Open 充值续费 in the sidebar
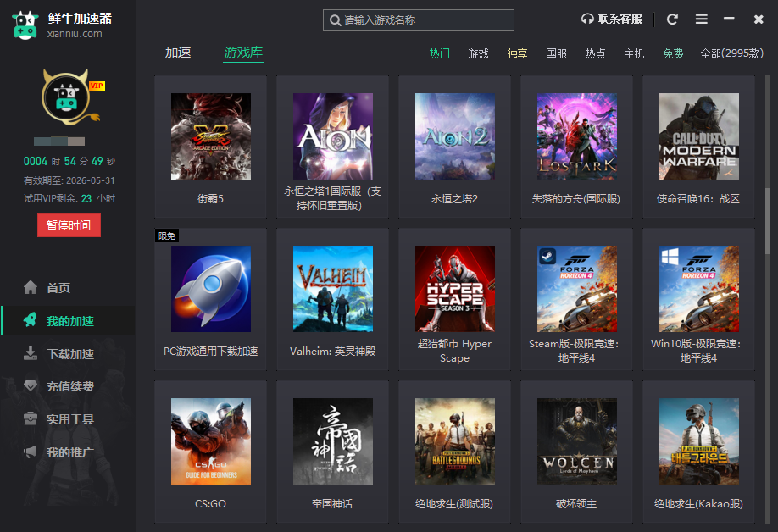The height and width of the screenshot is (532, 778). [x=68, y=386]
